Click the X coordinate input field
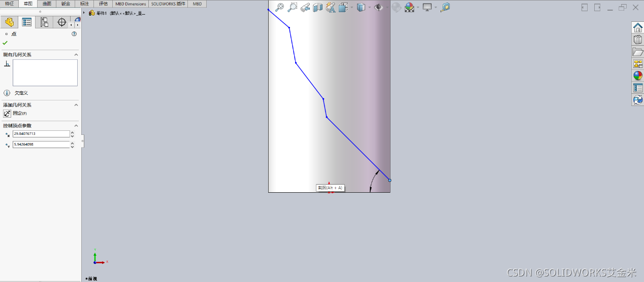Image resolution: width=644 pixels, height=282 pixels. click(x=41, y=134)
